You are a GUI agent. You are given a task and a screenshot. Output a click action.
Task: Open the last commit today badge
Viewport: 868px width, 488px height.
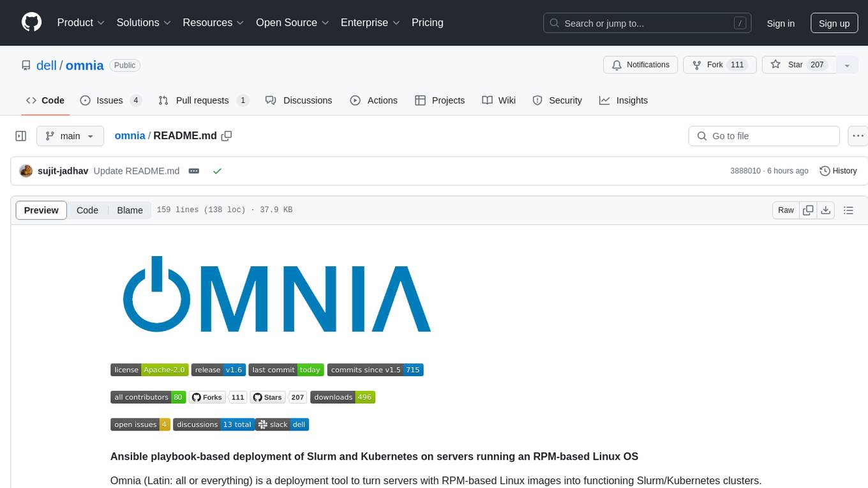tap(287, 370)
